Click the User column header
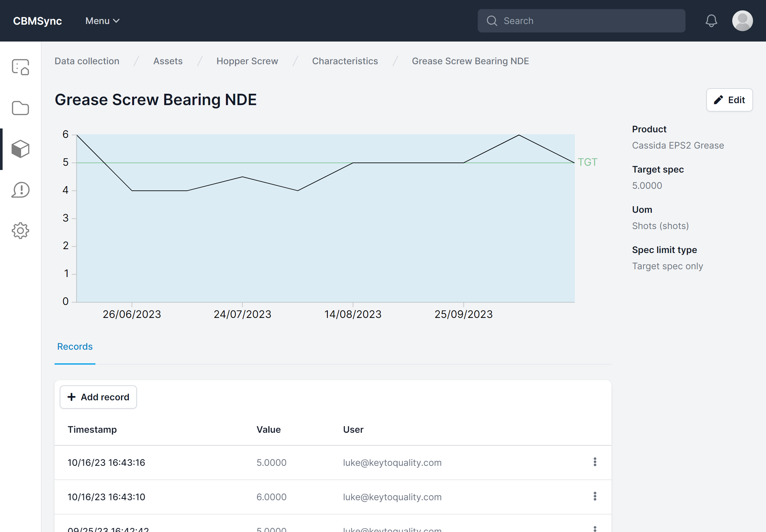766x532 pixels. [353, 429]
